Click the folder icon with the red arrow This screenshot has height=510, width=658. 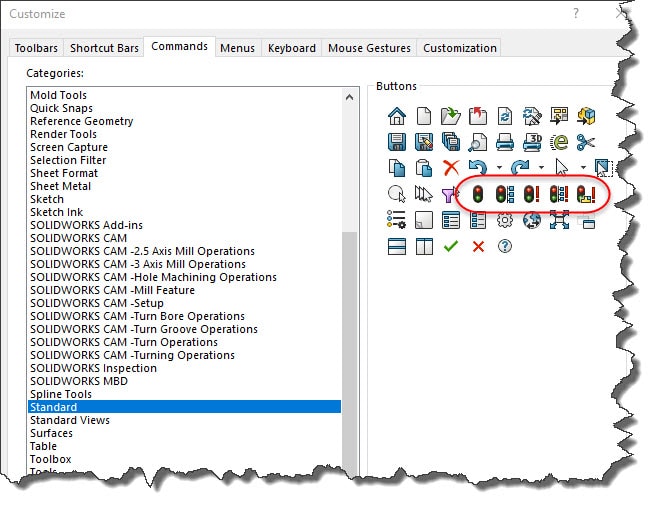(478, 116)
